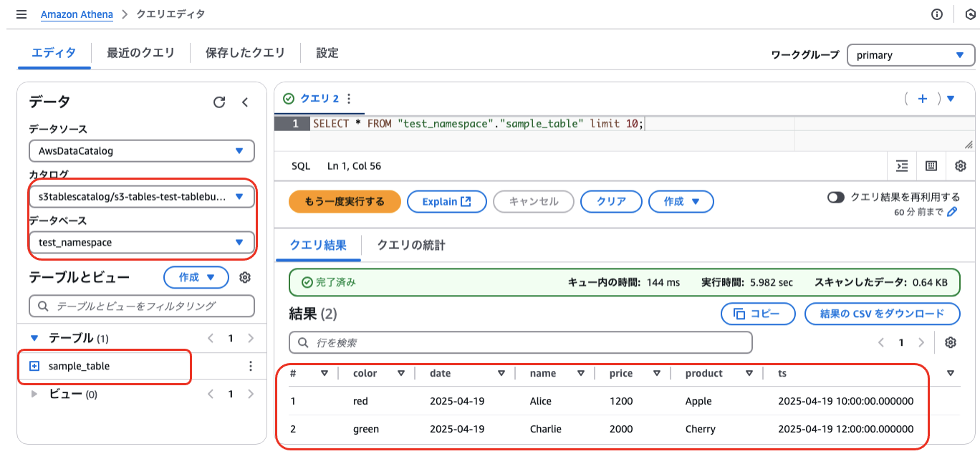Click the hexagon settings icon at top right
The width and height of the screenshot is (980, 464).
click(971, 14)
